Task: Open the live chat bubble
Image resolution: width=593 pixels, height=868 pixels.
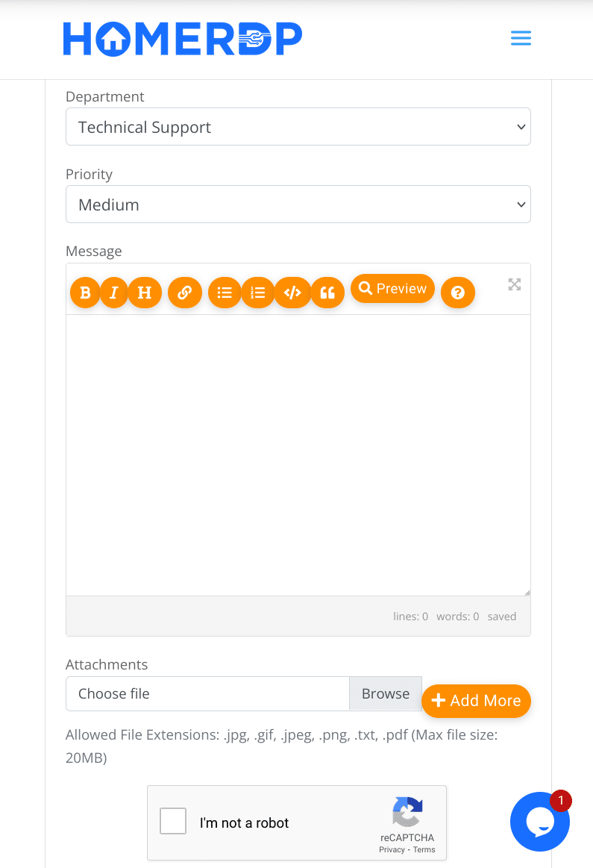Action: (x=539, y=822)
